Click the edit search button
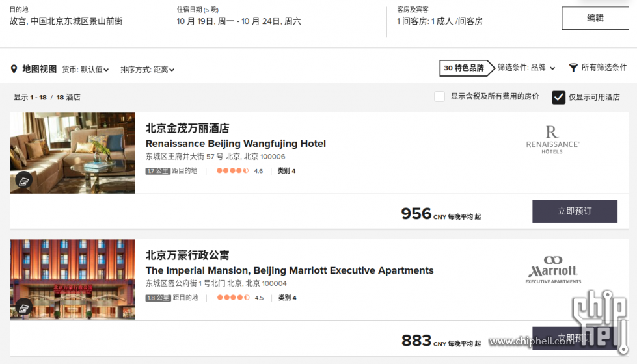 595,18
